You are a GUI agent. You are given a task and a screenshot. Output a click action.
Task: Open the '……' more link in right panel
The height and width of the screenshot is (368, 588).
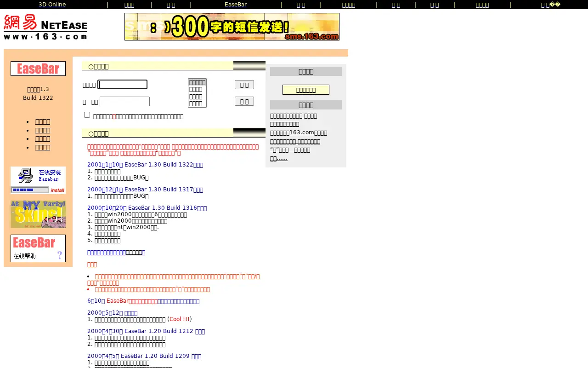coord(279,158)
